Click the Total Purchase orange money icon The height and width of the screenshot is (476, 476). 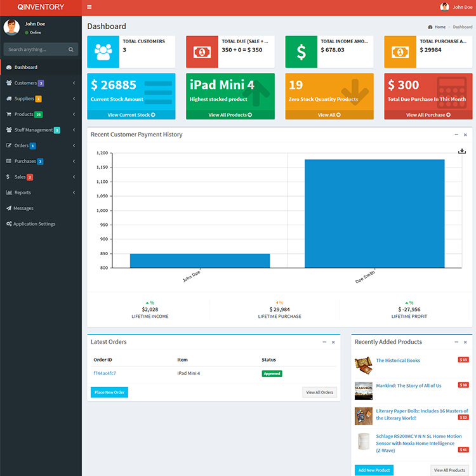coord(400,52)
